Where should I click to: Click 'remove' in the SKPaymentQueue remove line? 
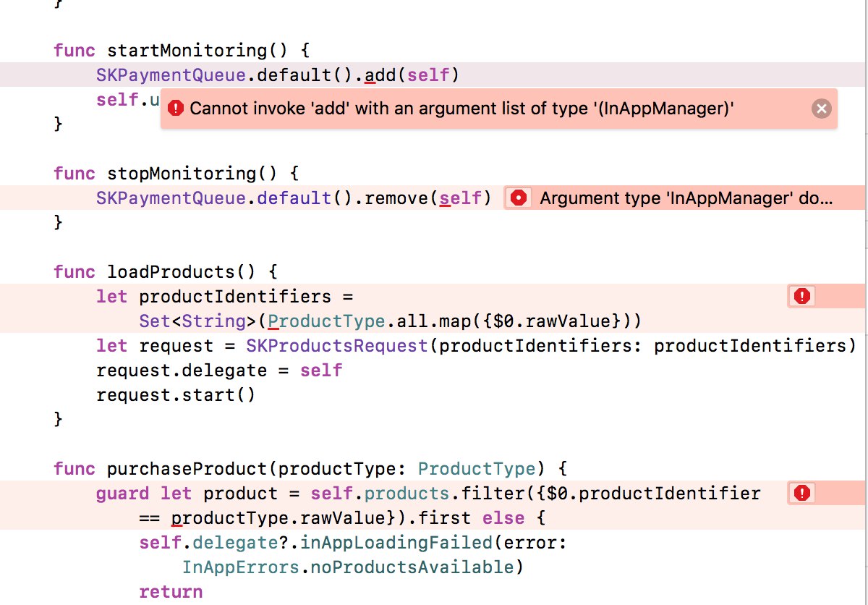(x=397, y=198)
